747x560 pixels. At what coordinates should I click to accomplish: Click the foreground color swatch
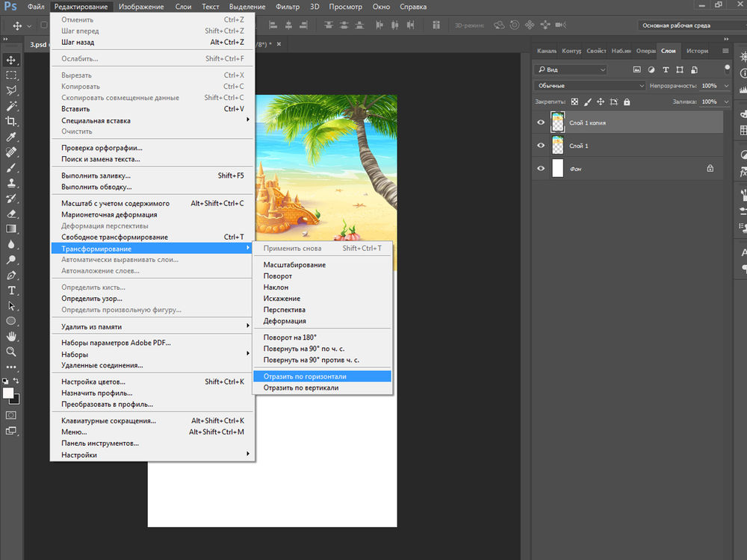tap(8, 393)
